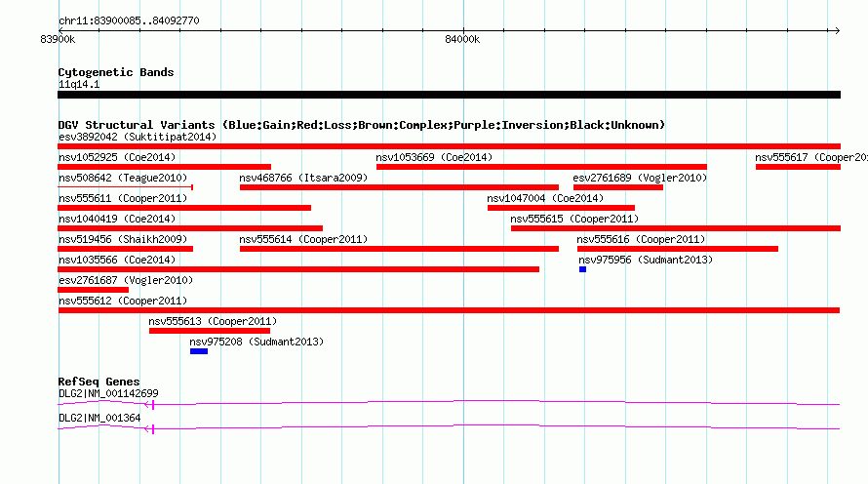
Task: Click the exon marker on DLG2 NM_001142699 transcript
Action: pyautogui.click(x=152, y=405)
